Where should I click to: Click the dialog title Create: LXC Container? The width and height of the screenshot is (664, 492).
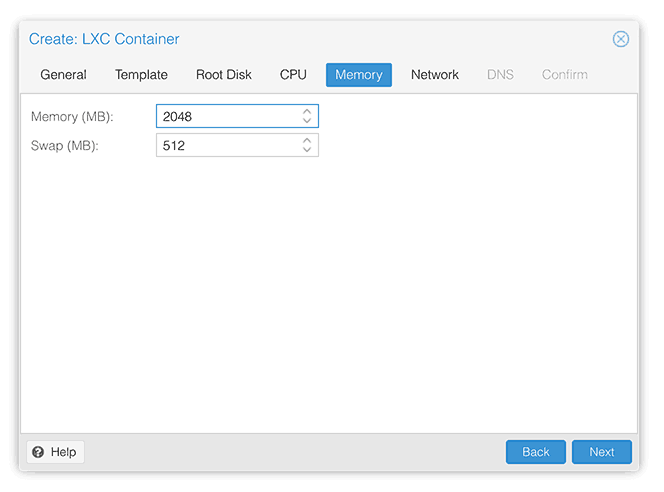[x=104, y=39]
